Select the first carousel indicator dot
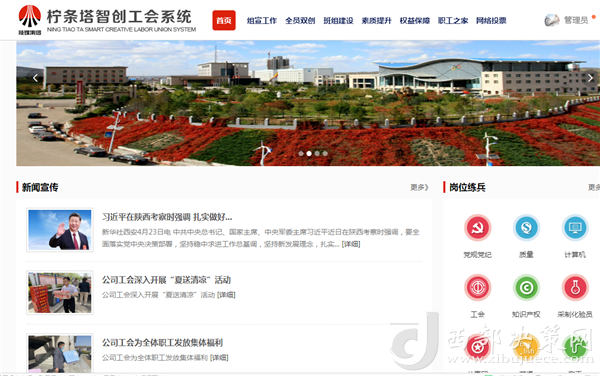Screen dimensions: 600x376 pyautogui.click(x=301, y=153)
